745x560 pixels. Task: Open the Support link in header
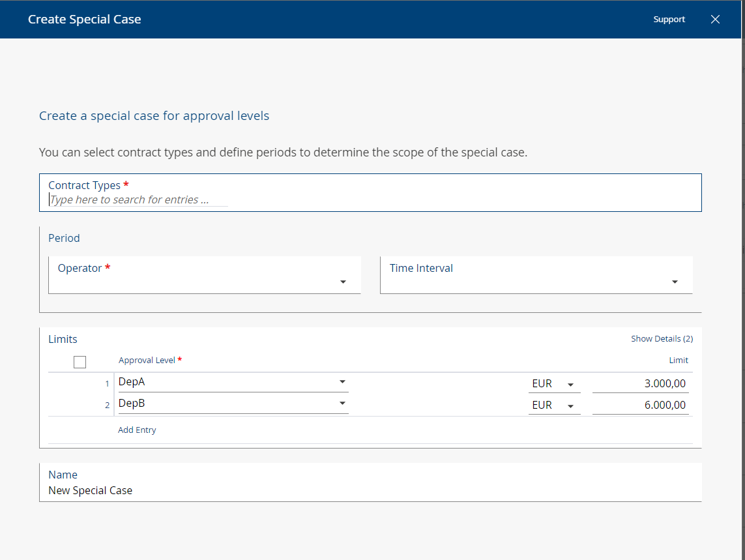[x=669, y=20]
